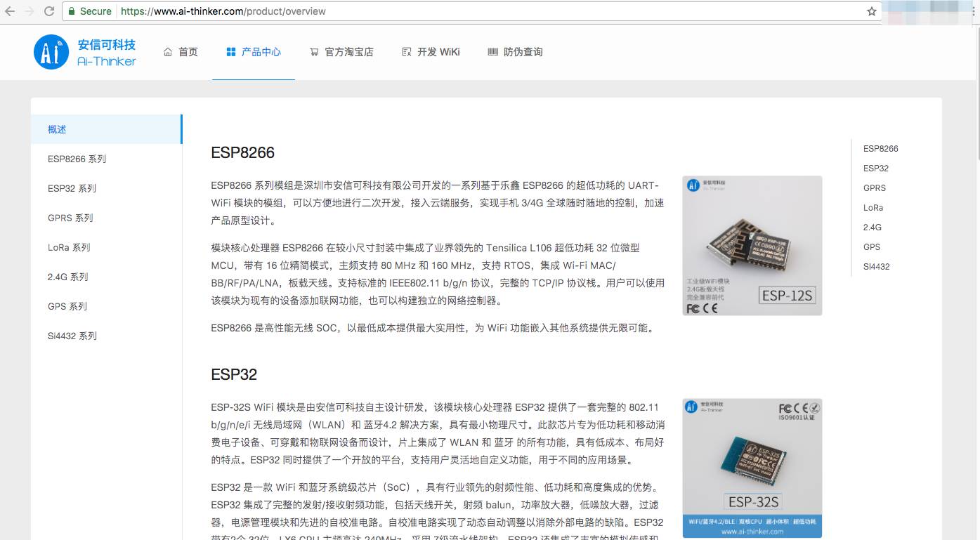Select ESP32 系列 in the left sidebar
This screenshot has height=540, width=980.
[x=106, y=188]
